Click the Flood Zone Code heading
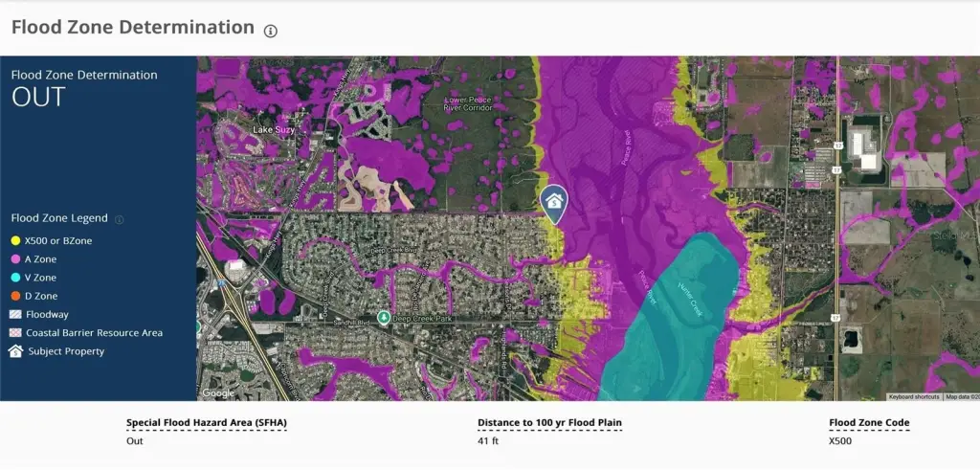 tap(869, 422)
